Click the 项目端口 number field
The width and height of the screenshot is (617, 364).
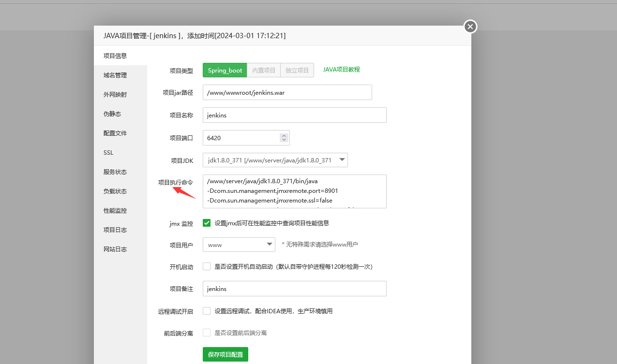click(x=246, y=138)
